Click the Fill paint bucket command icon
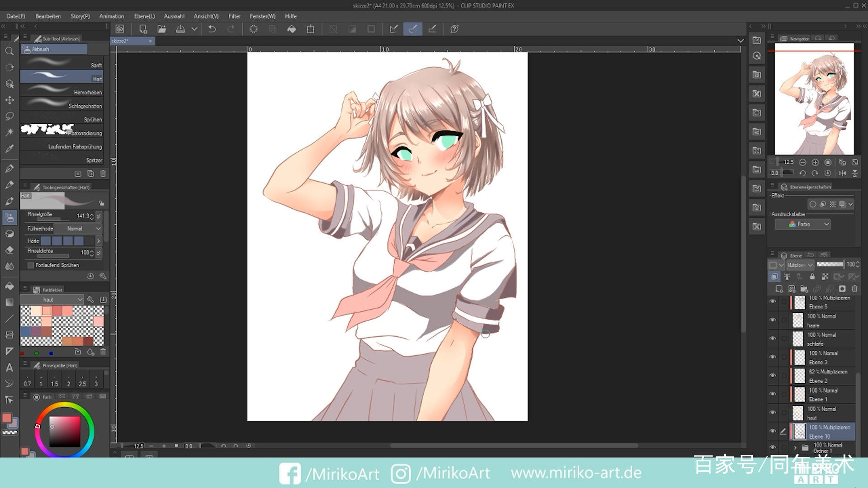 coord(292,29)
